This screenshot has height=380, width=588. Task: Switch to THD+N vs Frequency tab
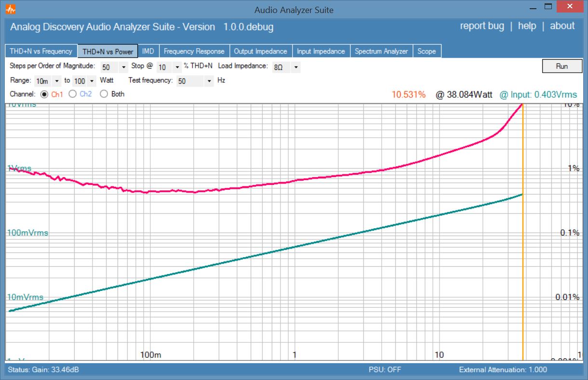(41, 51)
